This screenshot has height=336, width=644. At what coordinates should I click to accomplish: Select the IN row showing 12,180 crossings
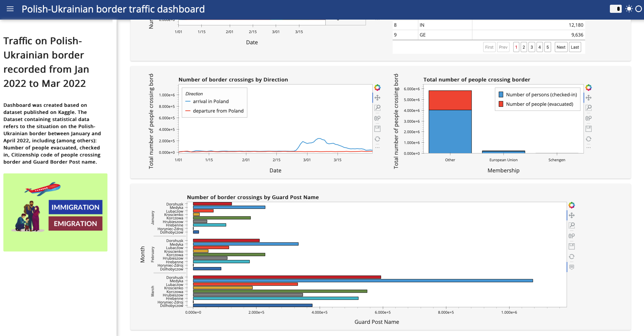tap(490, 25)
